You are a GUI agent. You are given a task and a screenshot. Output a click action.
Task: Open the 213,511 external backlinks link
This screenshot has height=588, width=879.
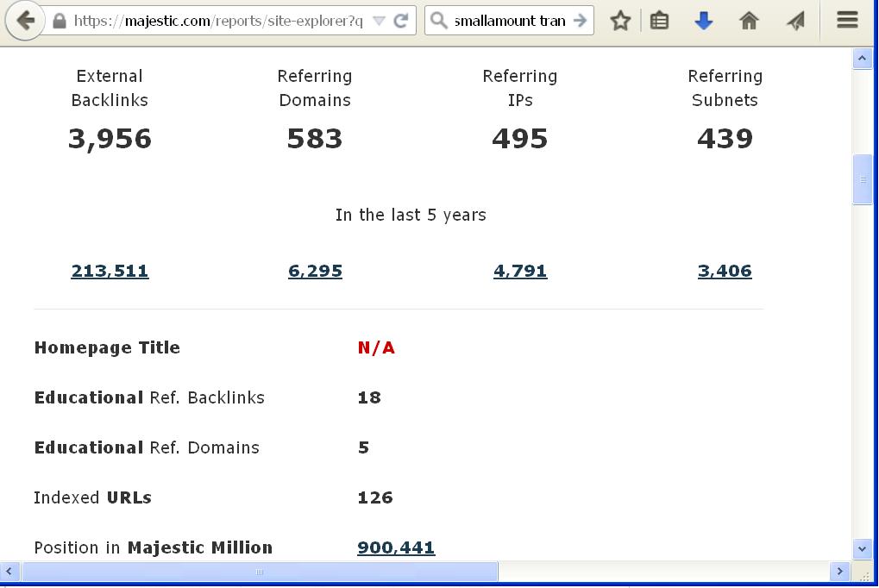coord(110,270)
